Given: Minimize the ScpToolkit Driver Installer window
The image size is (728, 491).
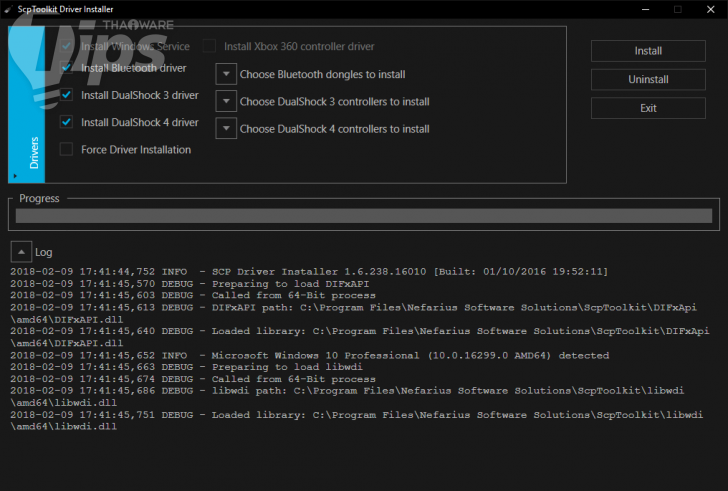Looking at the screenshot, I should [x=645, y=9].
